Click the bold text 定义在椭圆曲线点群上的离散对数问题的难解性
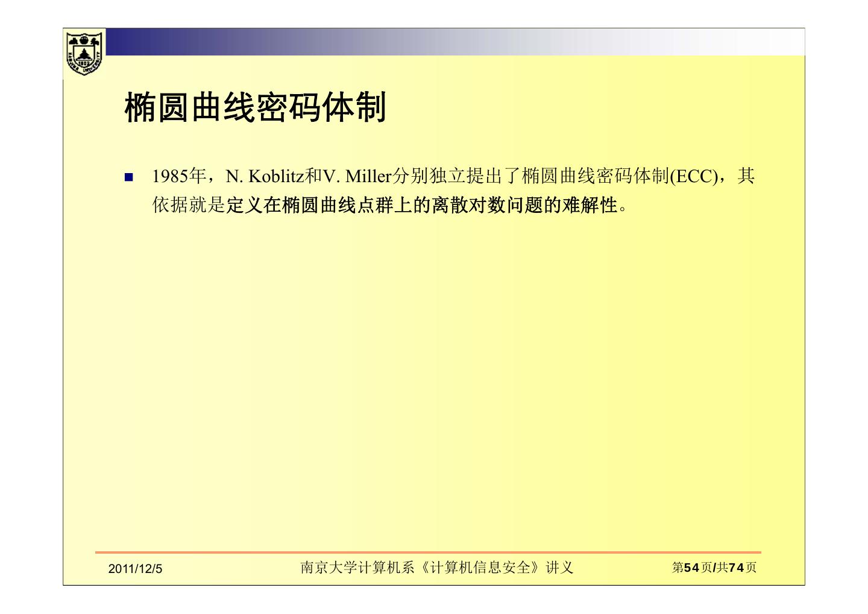This screenshot has height=614, width=868. click(x=423, y=206)
